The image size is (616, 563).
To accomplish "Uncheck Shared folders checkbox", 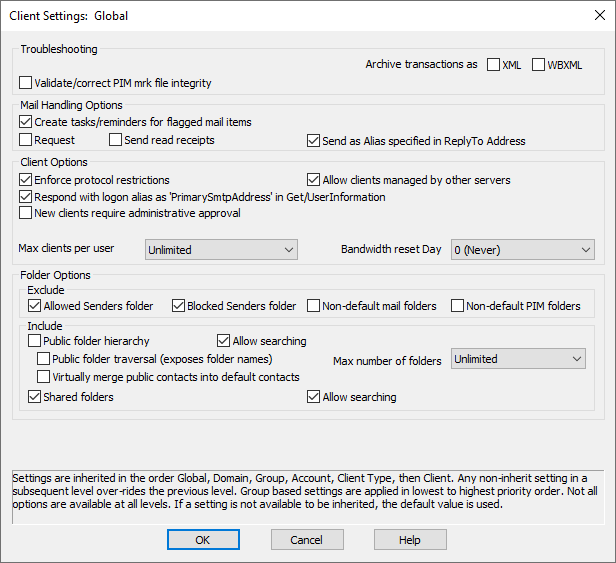I will 35,397.
